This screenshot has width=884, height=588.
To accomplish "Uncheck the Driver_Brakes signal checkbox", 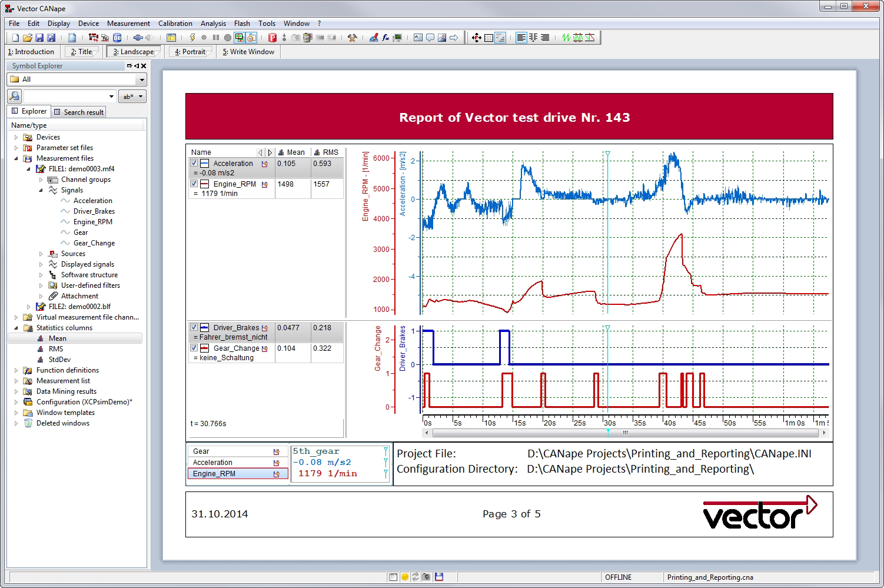I will coord(194,327).
